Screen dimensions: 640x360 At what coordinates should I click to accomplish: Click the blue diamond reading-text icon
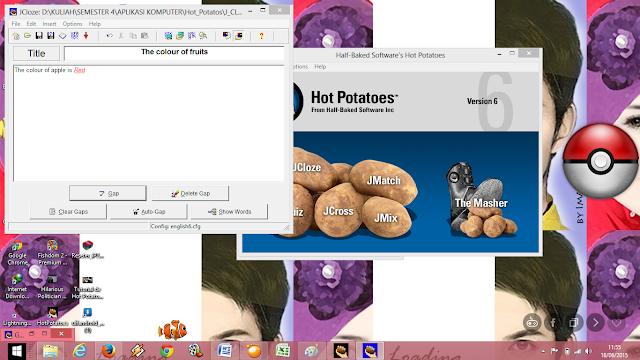tap(62, 36)
